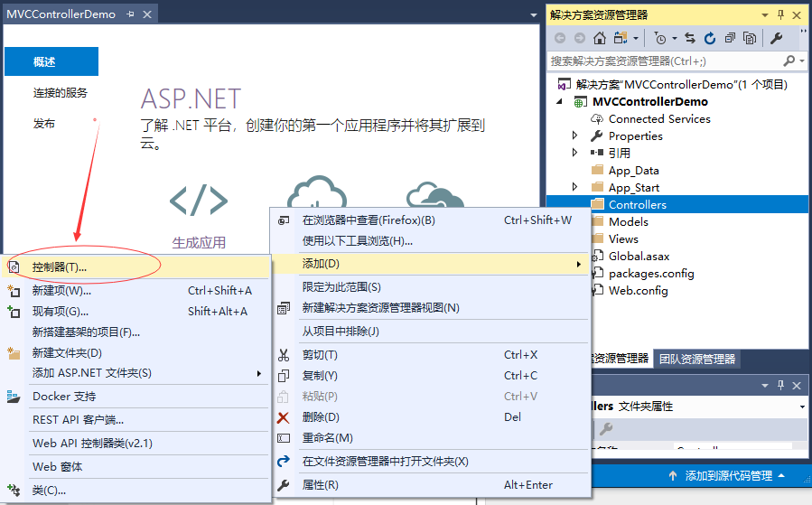Toggle Show All Files in Solution Explorer
Image resolution: width=812 pixels, height=505 pixels.
[750, 38]
